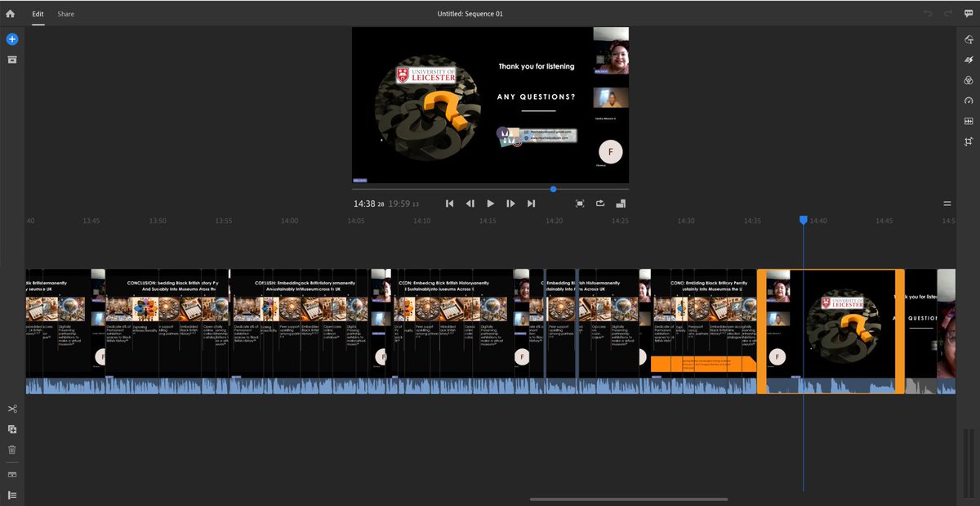Open the Color panel
The height and width of the screenshot is (506, 980).
point(969,80)
